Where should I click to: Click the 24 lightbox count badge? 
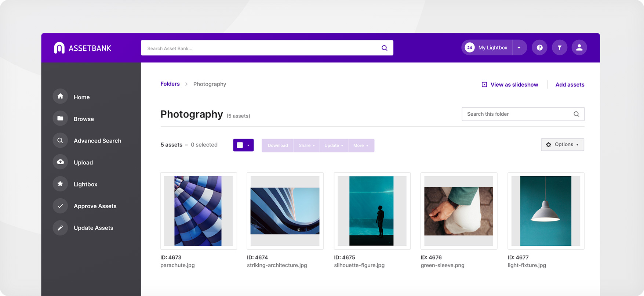click(x=469, y=47)
